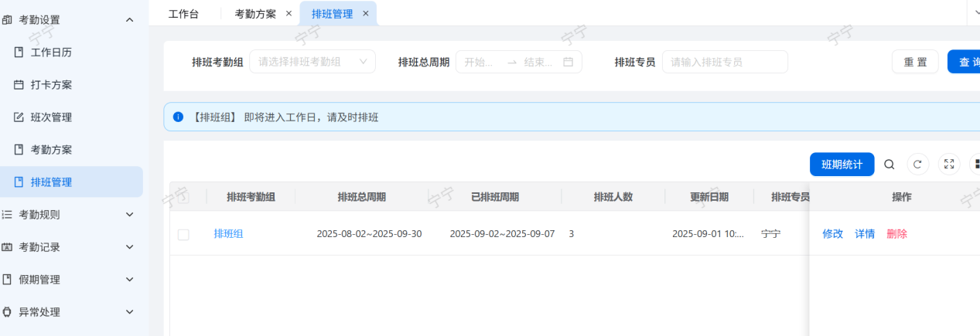
Task: Click the refresh icon above the table
Action: click(917, 165)
